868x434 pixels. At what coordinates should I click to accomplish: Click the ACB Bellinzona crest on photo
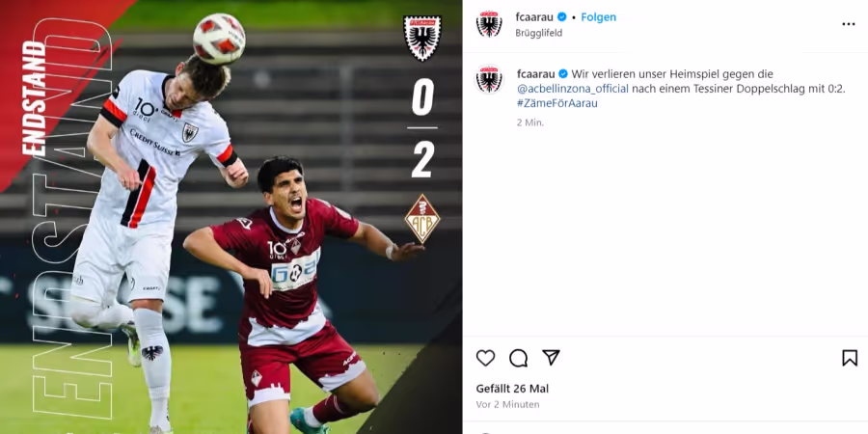click(x=422, y=219)
